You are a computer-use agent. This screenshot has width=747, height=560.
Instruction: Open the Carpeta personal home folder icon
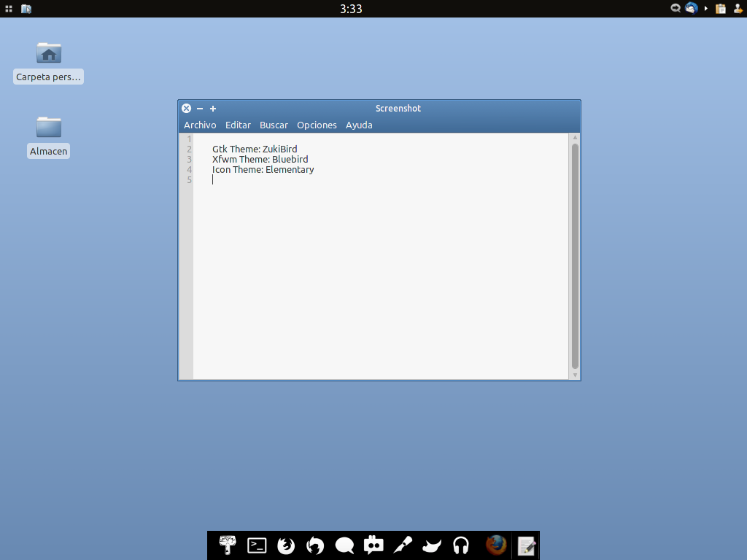pyautogui.click(x=49, y=52)
